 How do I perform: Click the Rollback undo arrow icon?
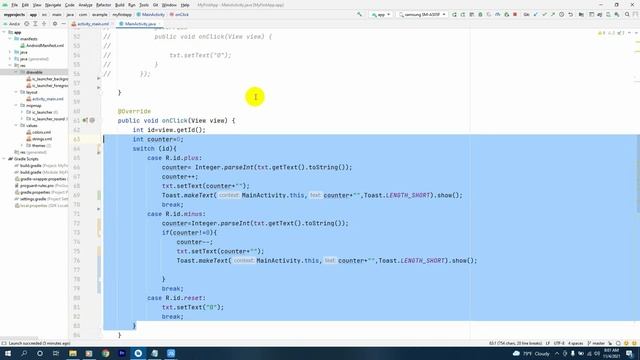click(571, 14)
